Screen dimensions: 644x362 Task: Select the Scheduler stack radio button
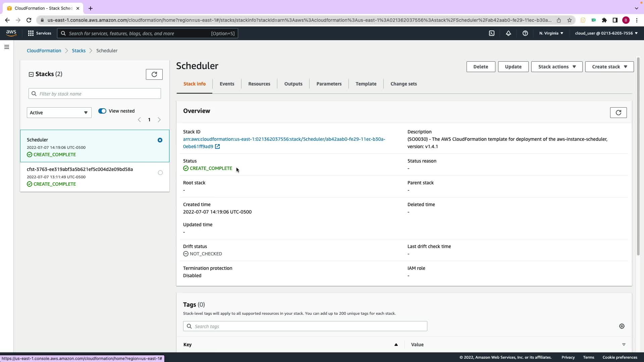tap(160, 140)
